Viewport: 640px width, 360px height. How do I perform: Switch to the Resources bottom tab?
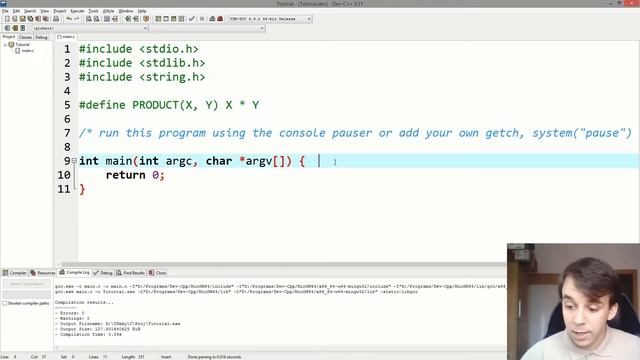point(43,273)
